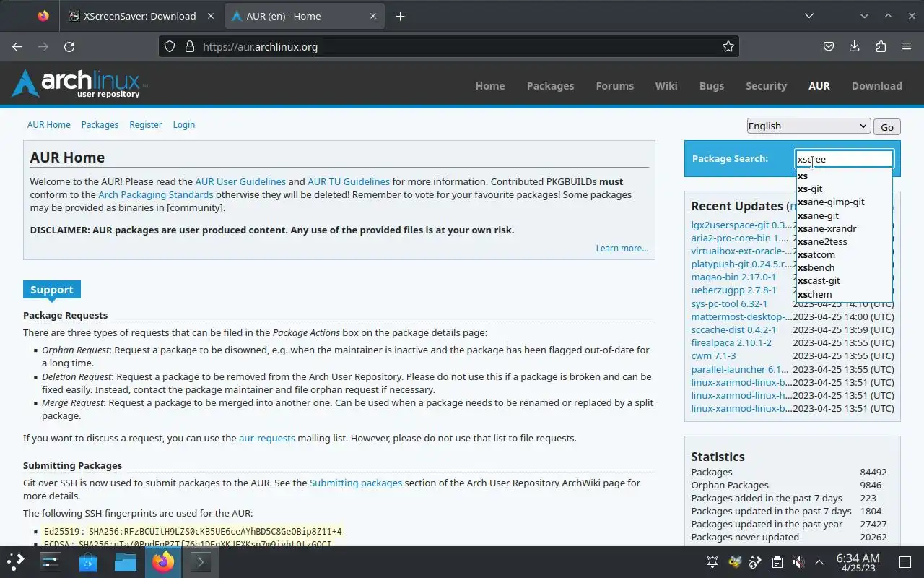Image resolution: width=924 pixels, height=578 pixels.
Task: Open the tracking protection shield icon
Action: 170,46
